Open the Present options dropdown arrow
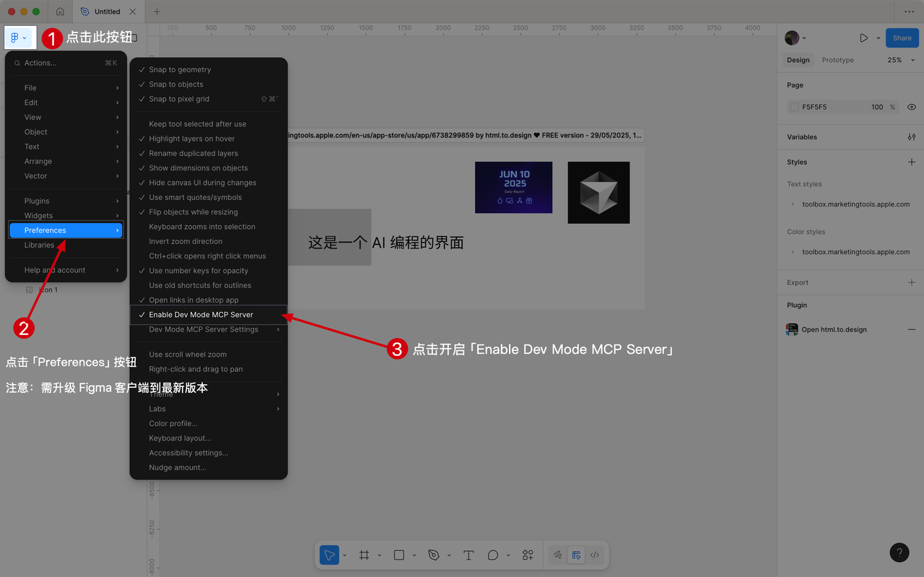 [x=879, y=38]
